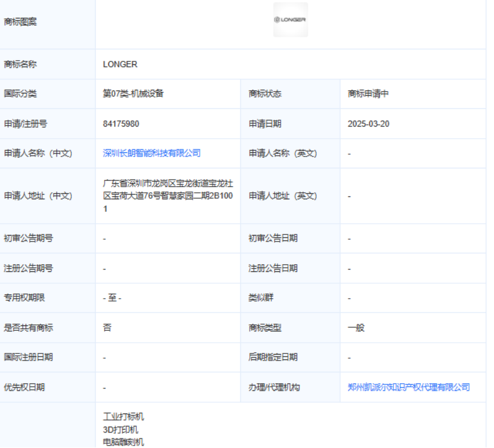Click the trademark type value 一般
This screenshot has height=448, width=494.
pos(356,328)
